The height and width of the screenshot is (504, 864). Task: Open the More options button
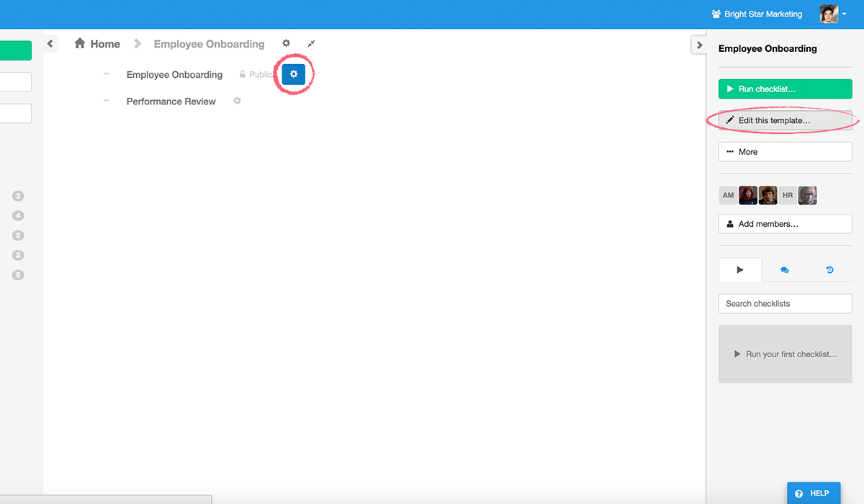coord(786,152)
